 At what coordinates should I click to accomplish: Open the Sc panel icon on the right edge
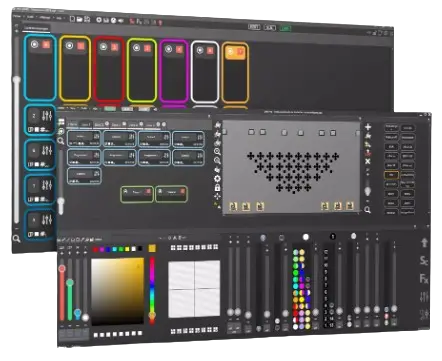[424, 260]
